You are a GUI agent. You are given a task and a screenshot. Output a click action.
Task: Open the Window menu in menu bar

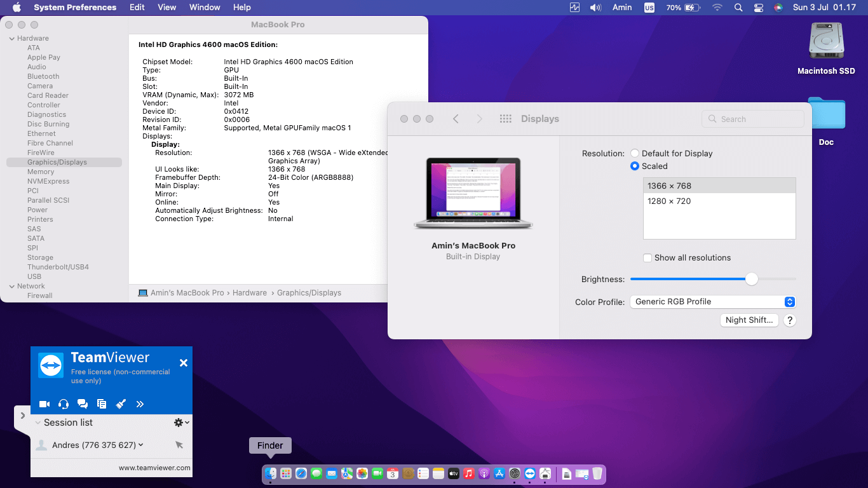205,8
